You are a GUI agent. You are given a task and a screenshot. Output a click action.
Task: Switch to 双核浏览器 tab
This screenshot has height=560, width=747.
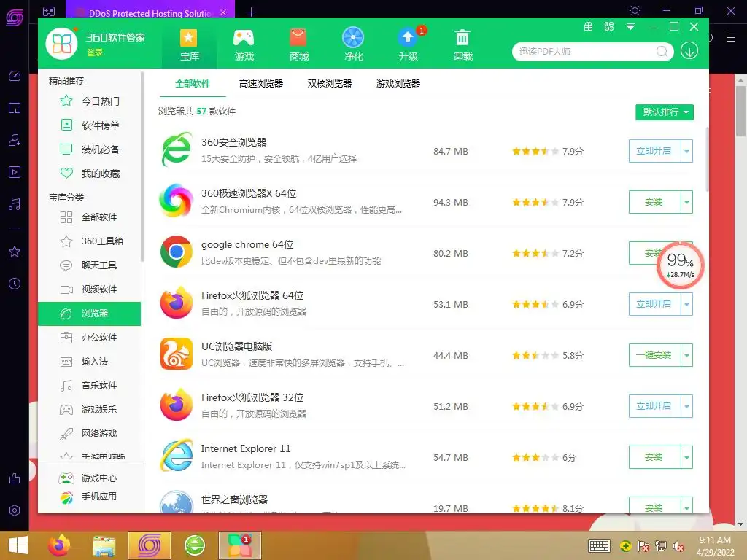(x=330, y=84)
